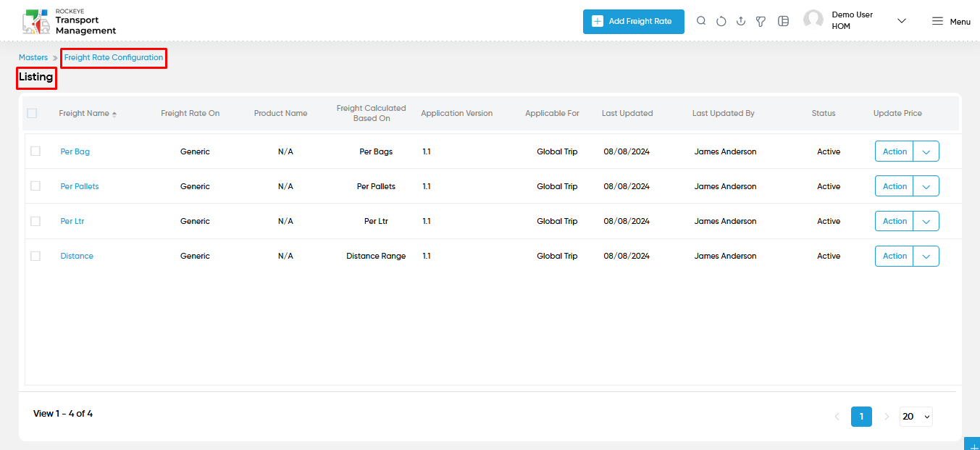
Task: Open the hamburger Menu
Action: click(951, 22)
